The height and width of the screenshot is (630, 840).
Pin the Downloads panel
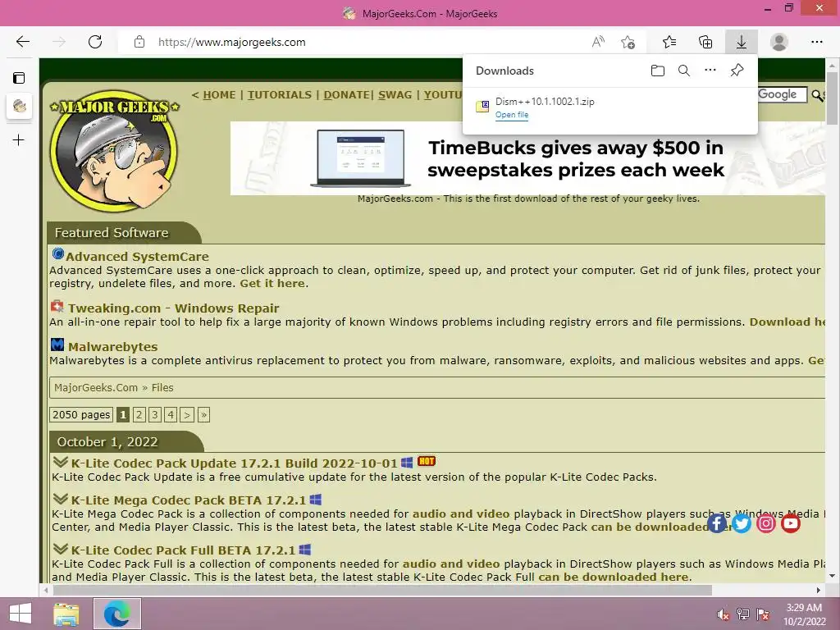[x=737, y=71]
